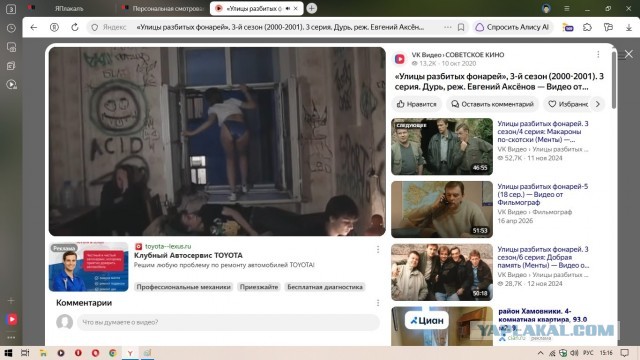The image size is (640, 360).
Task: Open the downloads arrow icon
Action: (x=629, y=27)
